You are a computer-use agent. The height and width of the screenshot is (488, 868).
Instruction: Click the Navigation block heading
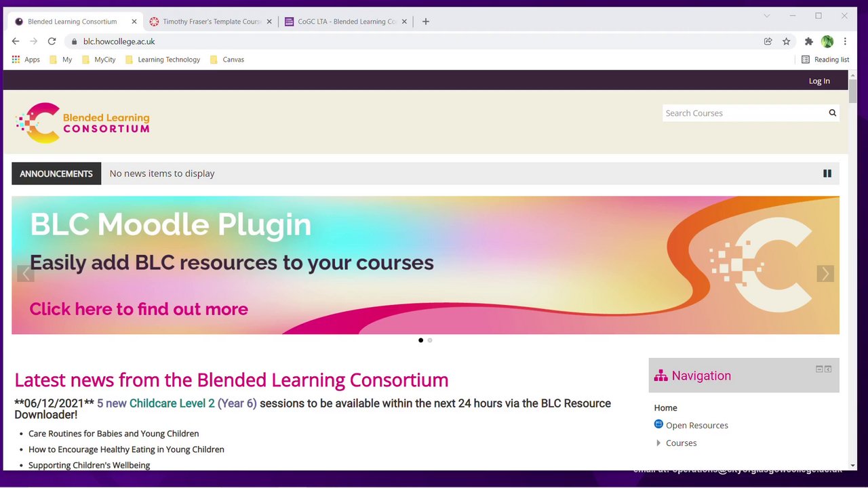[701, 375]
